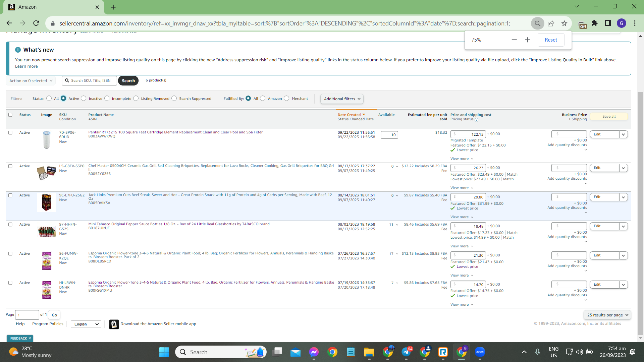This screenshot has width=644, height=362.
Task: Close the Amazon browser tab
Action: click(x=97, y=7)
